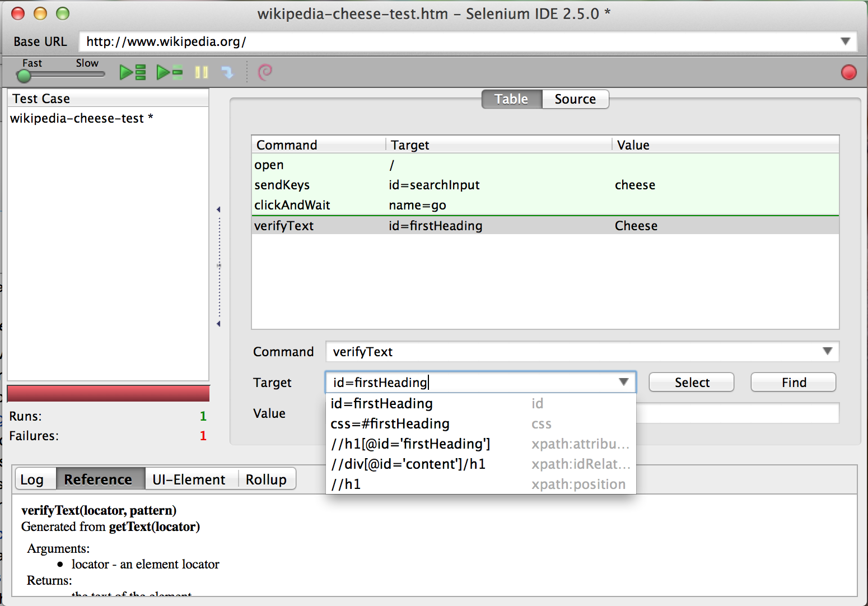Collapse the Target dropdown arrow

(623, 382)
